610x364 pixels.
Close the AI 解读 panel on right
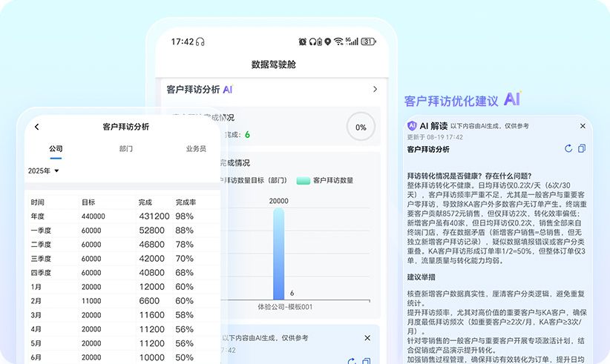[x=583, y=126]
